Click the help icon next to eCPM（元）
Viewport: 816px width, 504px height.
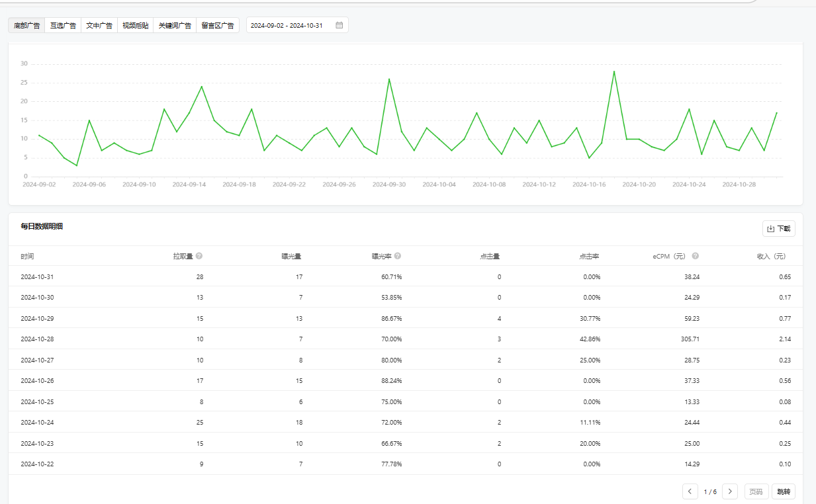coord(696,256)
